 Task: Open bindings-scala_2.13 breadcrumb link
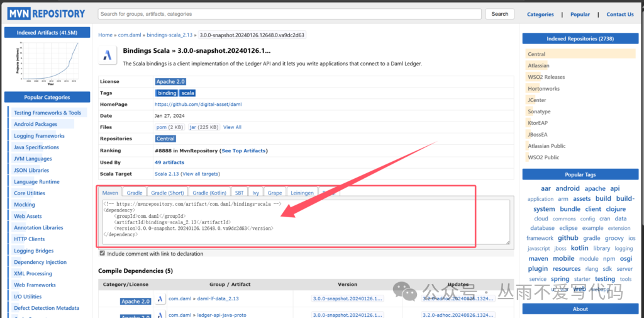[169, 35]
